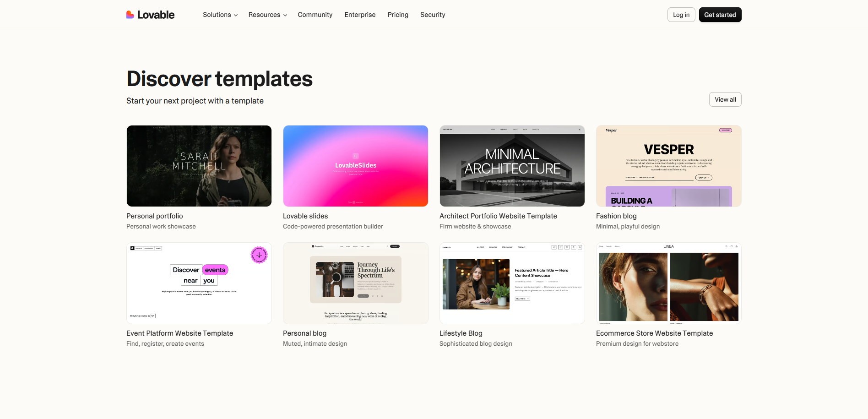Open the Vesper fashion blog thumbnail
The image size is (868, 419).
[x=669, y=166]
